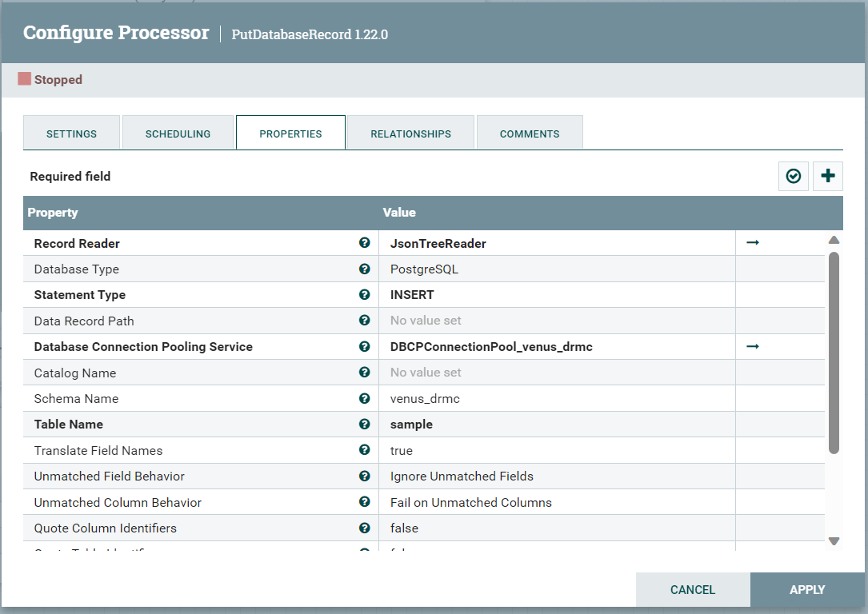Image resolution: width=868 pixels, height=614 pixels.
Task: Add a new property with plus icon
Action: coord(827,176)
